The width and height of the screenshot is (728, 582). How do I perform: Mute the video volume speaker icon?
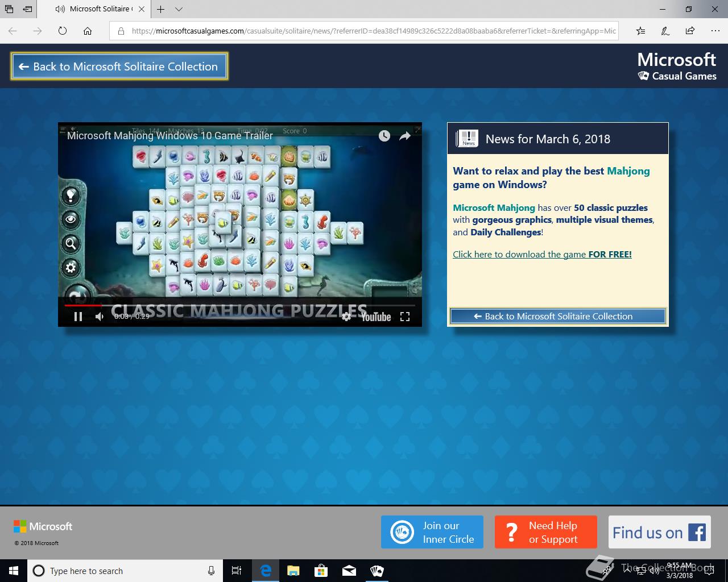click(x=100, y=317)
